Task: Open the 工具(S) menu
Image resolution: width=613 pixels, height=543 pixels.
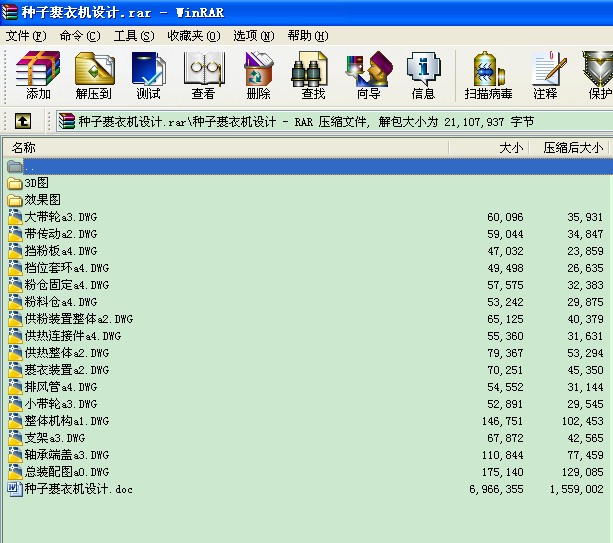Action: (x=134, y=36)
